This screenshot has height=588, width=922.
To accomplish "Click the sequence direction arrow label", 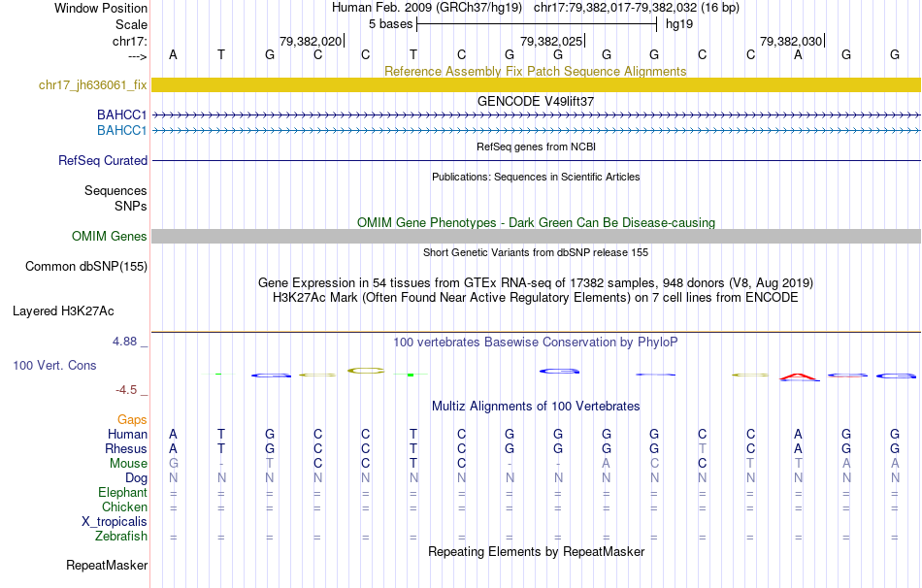I will tap(138, 56).
